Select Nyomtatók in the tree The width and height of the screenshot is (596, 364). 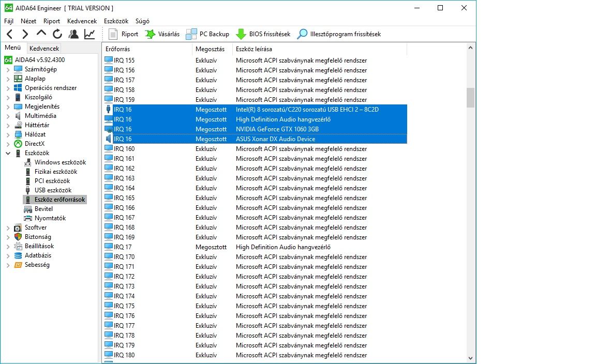pos(50,218)
